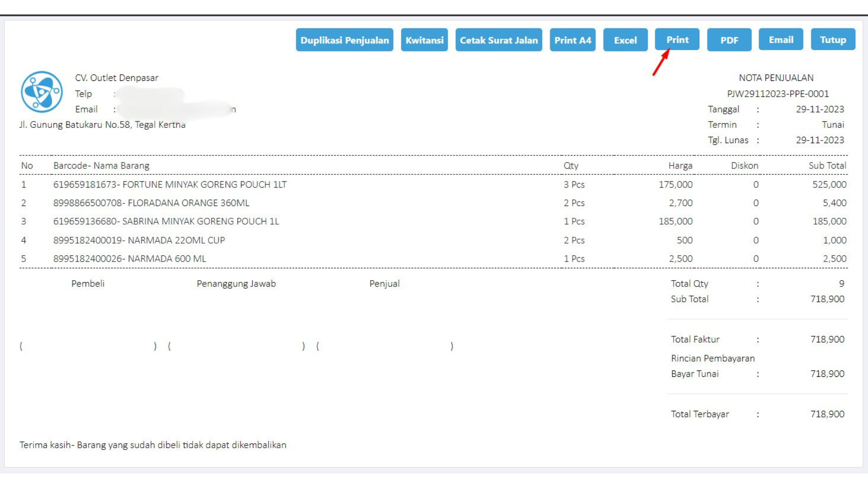Click the NOTA PENJUALAN heading

776,78
